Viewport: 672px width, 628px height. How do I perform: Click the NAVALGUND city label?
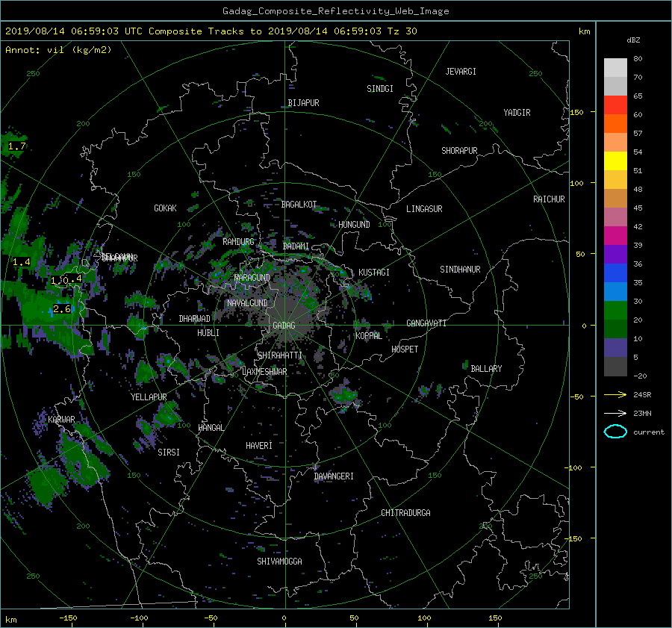click(247, 303)
